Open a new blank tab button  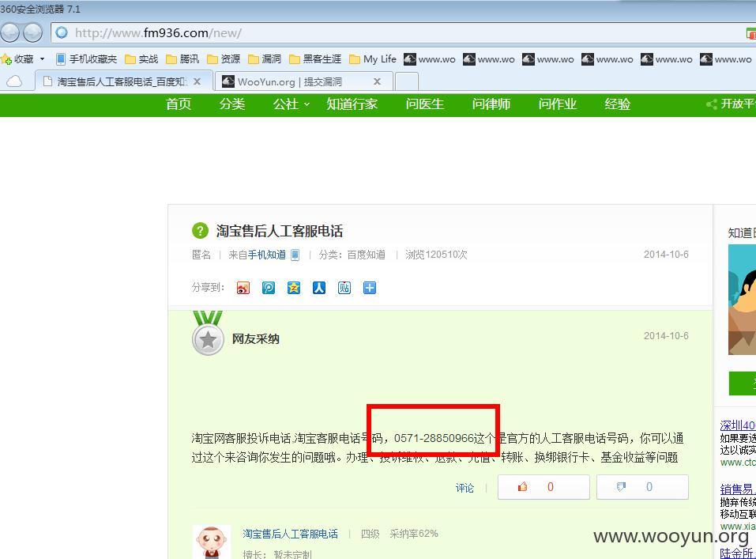[x=407, y=81]
